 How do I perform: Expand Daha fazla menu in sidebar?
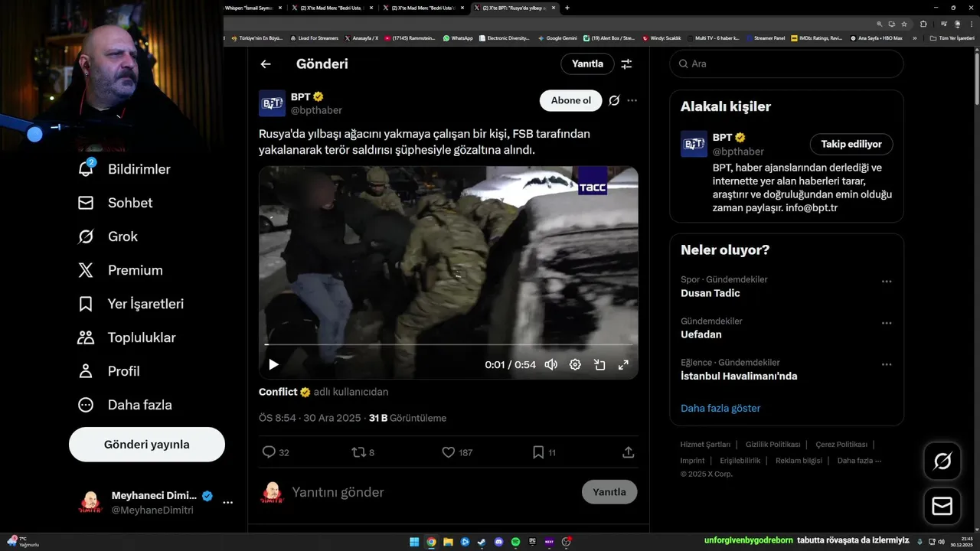pos(125,405)
